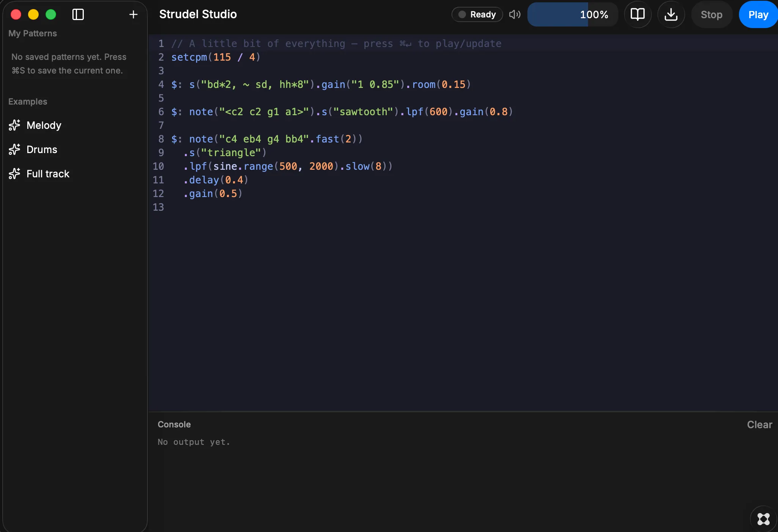This screenshot has height=532, width=778.
Task: Minimize window with yellow button
Action: (x=33, y=14)
